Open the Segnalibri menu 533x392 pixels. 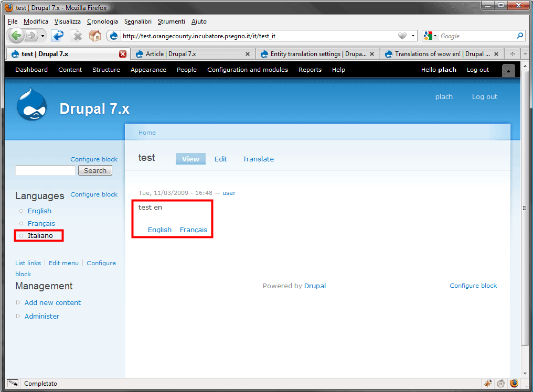tap(137, 21)
